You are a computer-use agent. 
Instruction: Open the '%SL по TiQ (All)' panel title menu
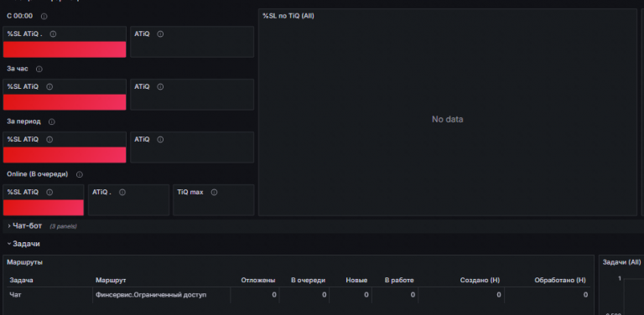coord(288,16)
